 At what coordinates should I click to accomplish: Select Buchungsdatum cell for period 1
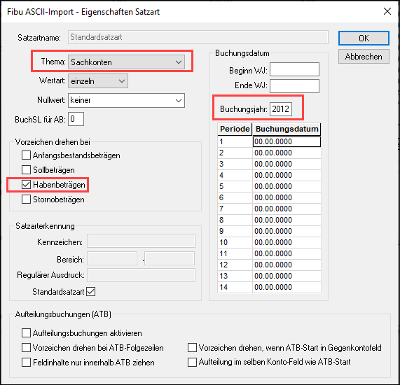[287, 141]
